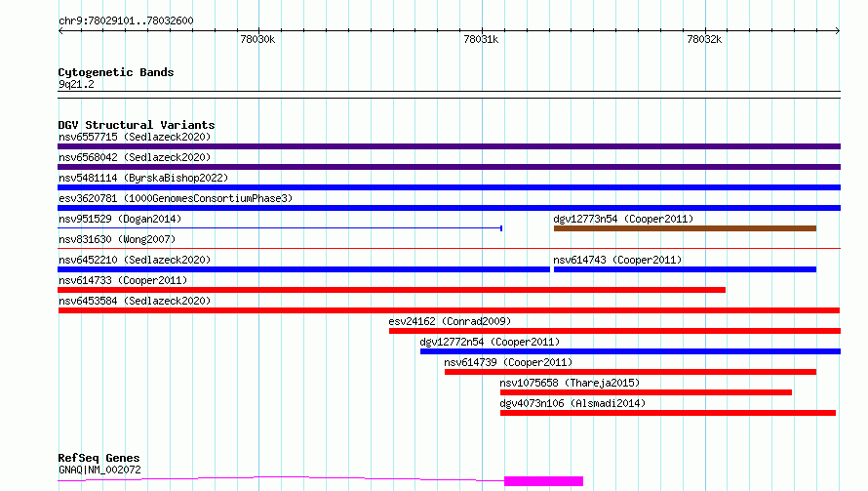The width and height of the screenshot is (868, 491).
Task: Click the Cytogenetic Bands track title
Action: pos(116,72)
